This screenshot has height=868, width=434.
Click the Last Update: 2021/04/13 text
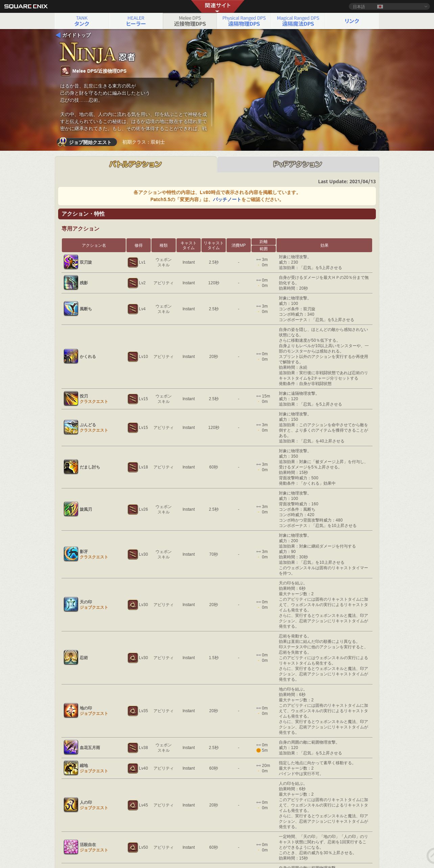click(347, 182)
